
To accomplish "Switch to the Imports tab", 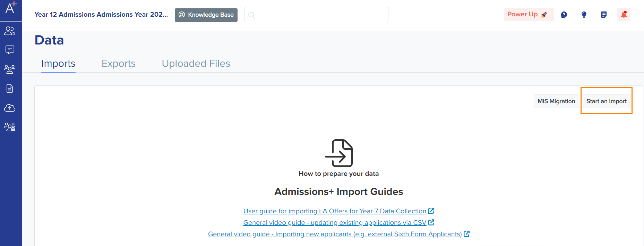I will [58, 64].
